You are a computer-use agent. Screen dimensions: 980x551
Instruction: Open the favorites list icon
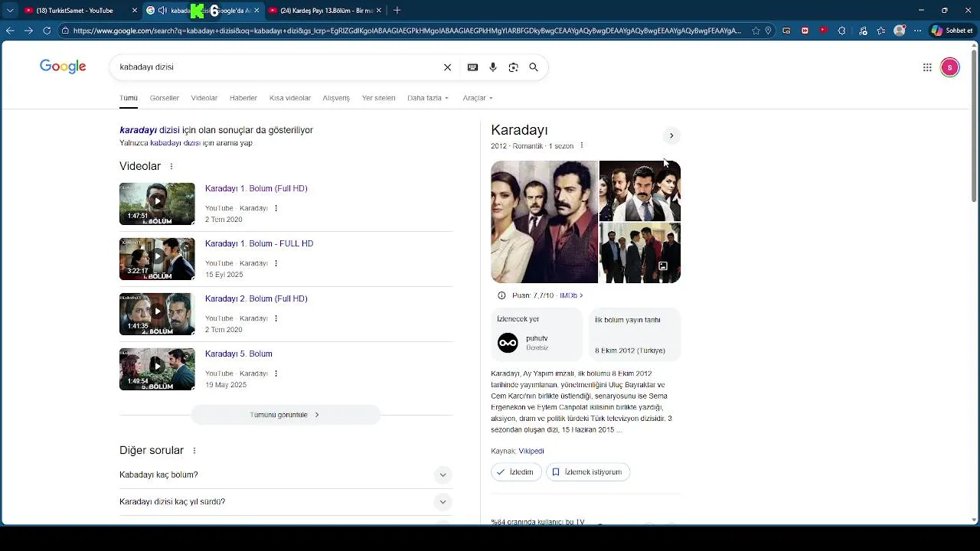881,31
